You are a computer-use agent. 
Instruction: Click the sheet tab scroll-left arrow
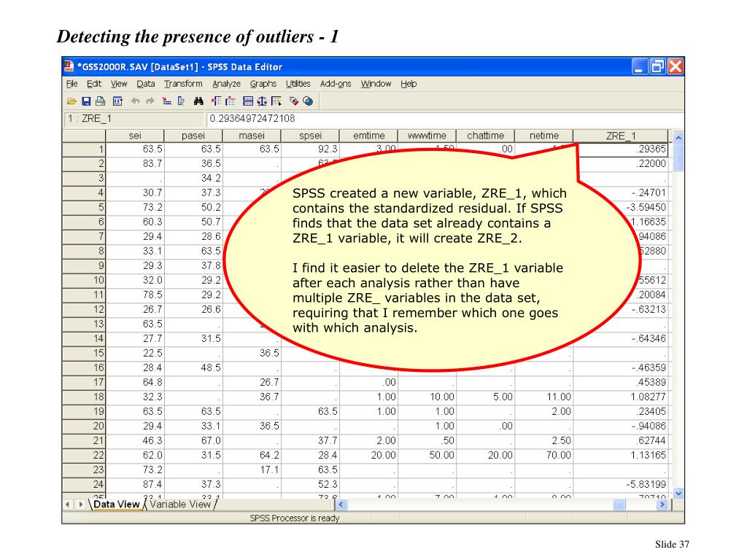[68, 505]
